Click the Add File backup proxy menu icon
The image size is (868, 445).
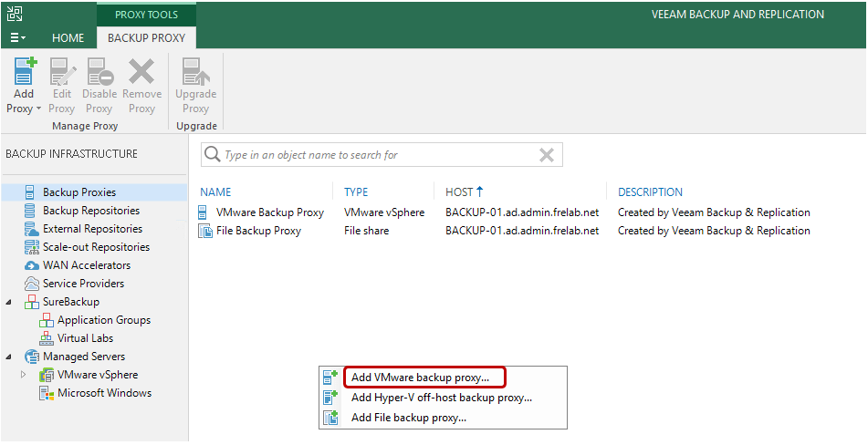click(330, 418)
